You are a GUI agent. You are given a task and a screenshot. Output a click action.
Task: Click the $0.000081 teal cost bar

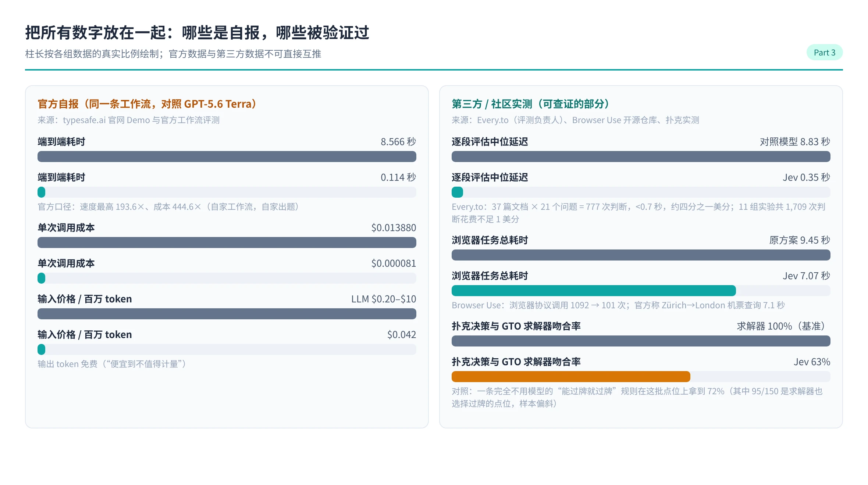[x=42, y=278]
